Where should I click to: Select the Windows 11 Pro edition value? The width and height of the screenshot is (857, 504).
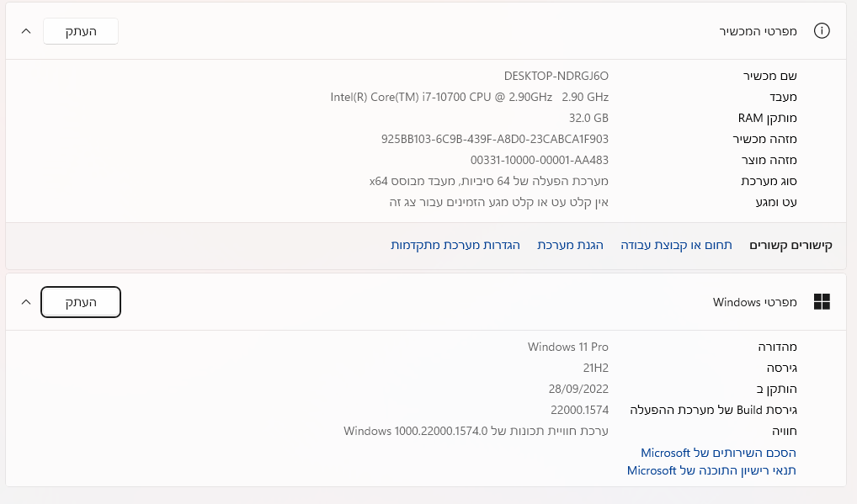pos(567,347)
